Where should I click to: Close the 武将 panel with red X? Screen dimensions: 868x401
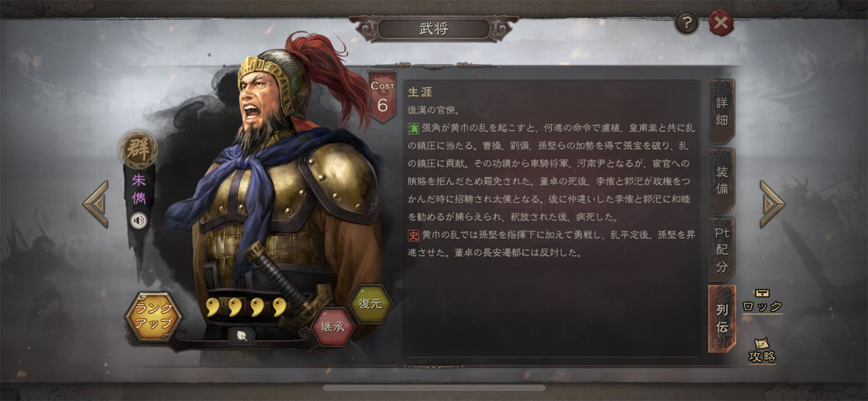[x=721, y=24]
